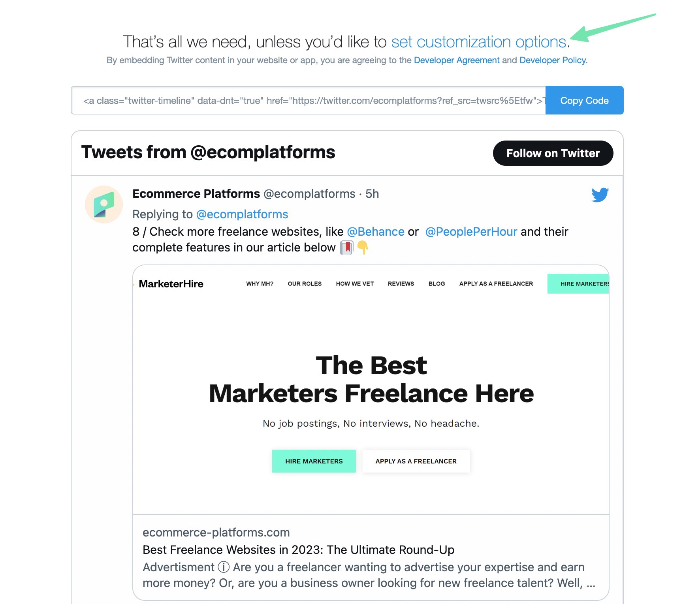
Task: Select the WHY MH? menu item
Action: pos(260,284)
